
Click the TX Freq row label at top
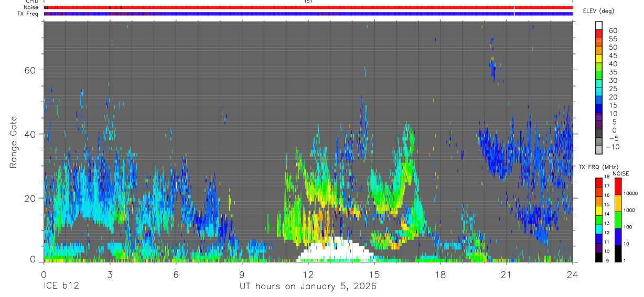tap(28, 14)
